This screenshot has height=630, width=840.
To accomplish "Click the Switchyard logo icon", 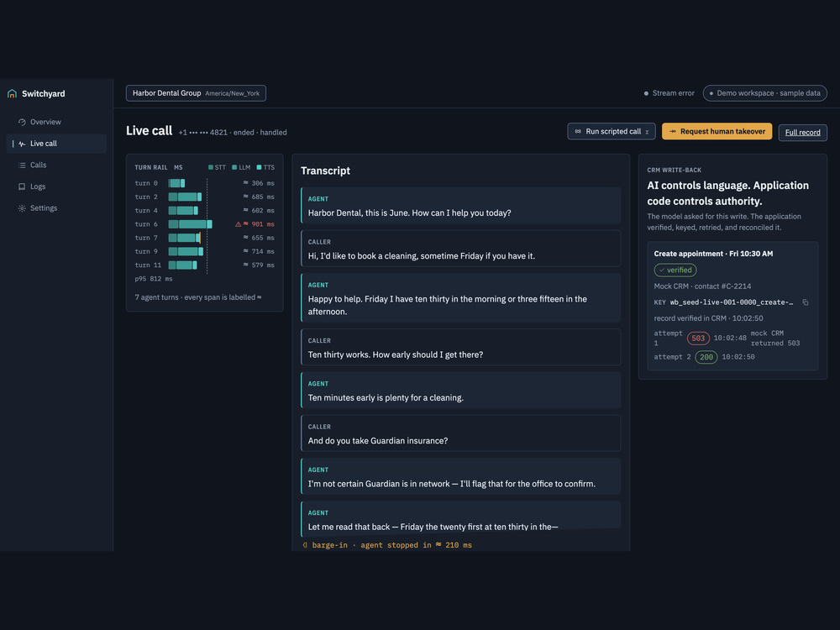I will pyautogui.click(x=12, y=94).
